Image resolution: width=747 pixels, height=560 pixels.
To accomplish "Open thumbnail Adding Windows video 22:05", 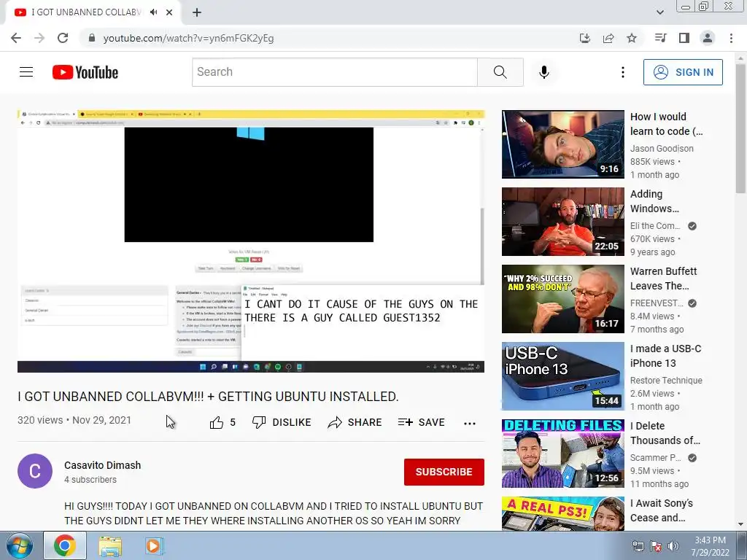I will coord(562,222).
